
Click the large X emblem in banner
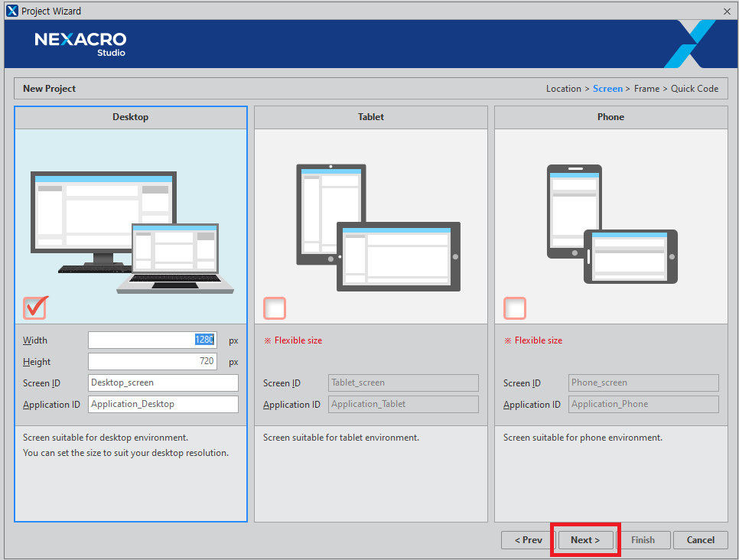tap(690, 44)
